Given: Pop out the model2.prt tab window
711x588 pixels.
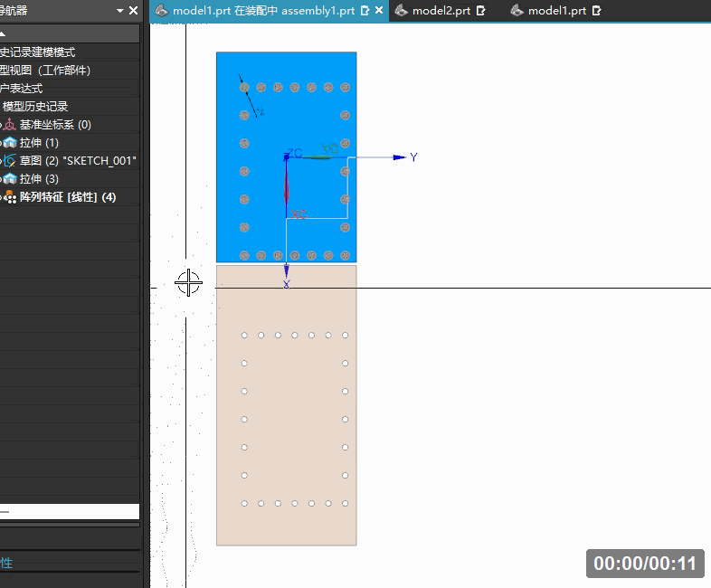Looking at the screenshot, I should click(x=481, y=11).
